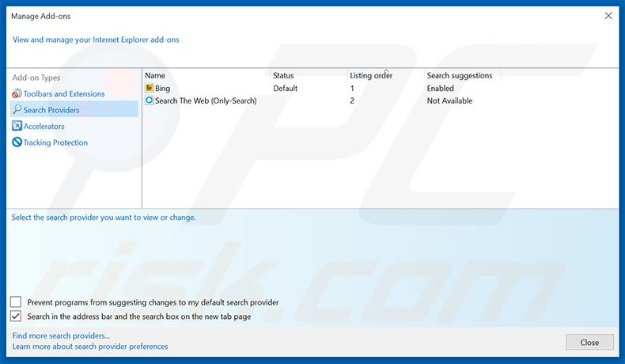Open Learn more about search provider preferences
The width and height of the screenshot is (625, 364).
click(90, 347)
